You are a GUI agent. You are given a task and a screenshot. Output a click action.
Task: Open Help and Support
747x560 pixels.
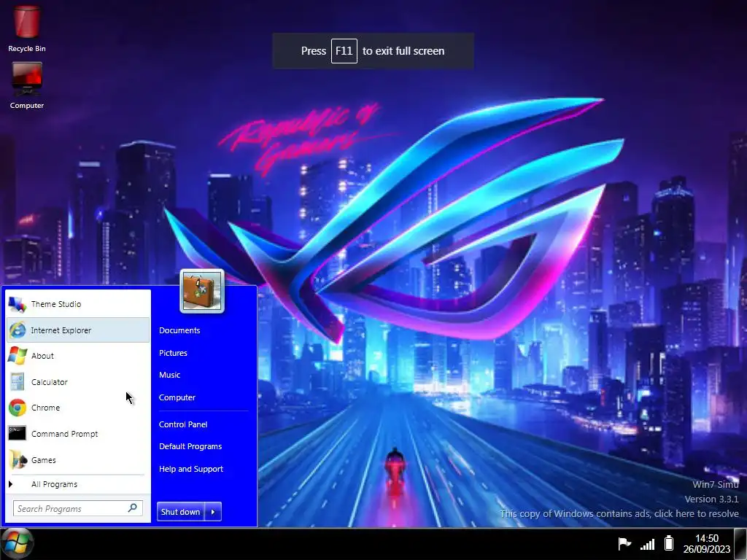(x=191, y=469)
